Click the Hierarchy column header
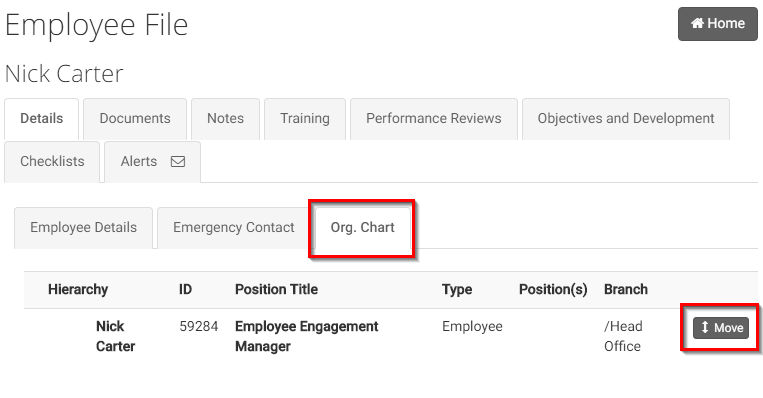The image size is (763, 398). (x=78, y=289)
